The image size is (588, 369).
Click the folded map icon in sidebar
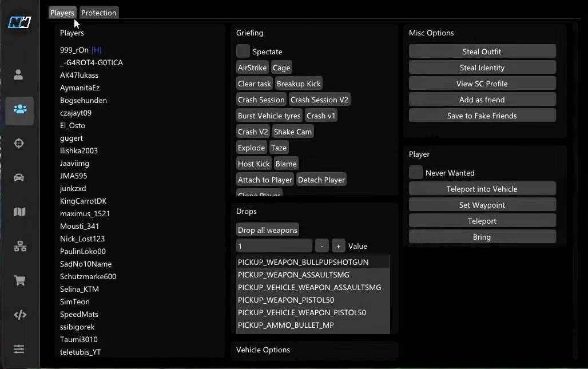(19, 212)
